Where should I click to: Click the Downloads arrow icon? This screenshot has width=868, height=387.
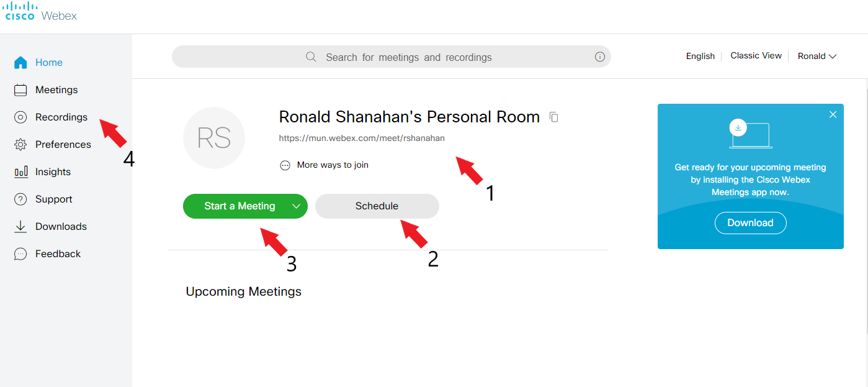tap(19, 226)
